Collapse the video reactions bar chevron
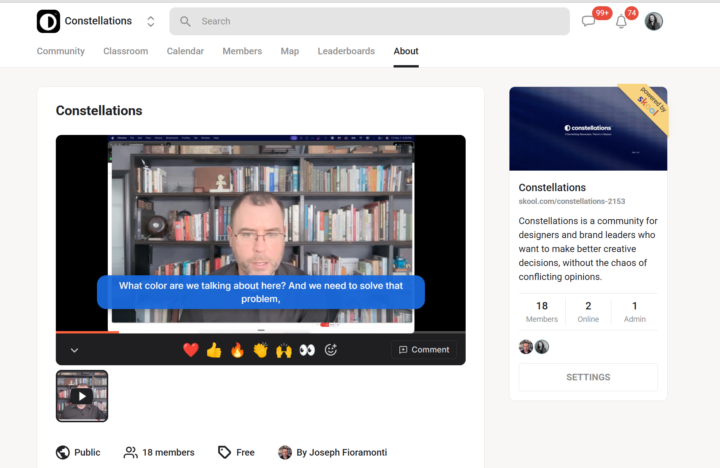The height and width of the screenshot is (468, 720). [x=74, y=350]
